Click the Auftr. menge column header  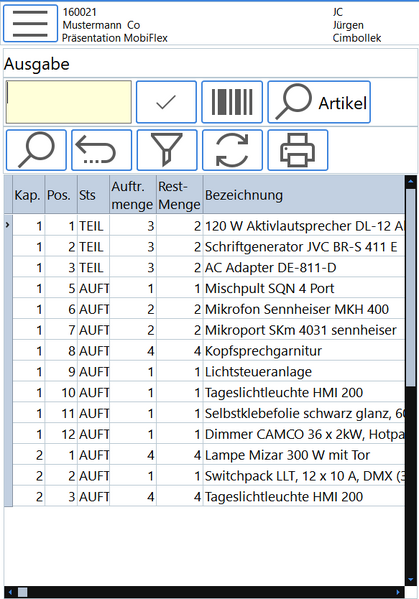[133, 195]
